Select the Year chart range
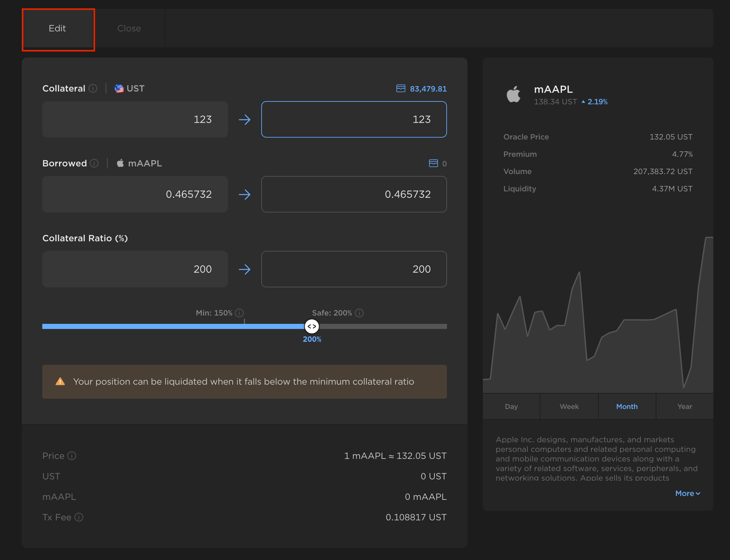The height and width of the screenshot is (560, 730). 684,406
